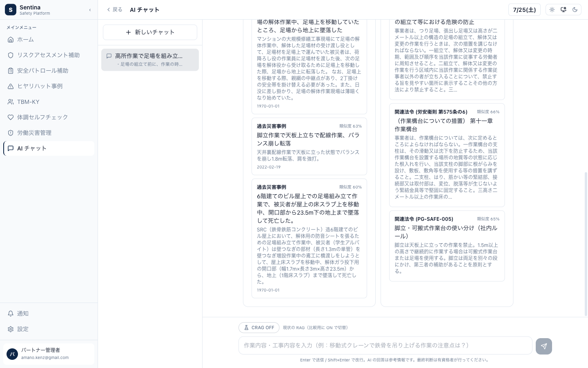588x368 pixels.
Task: Switch to light theme sun icon
Action: tap(552, 10)
